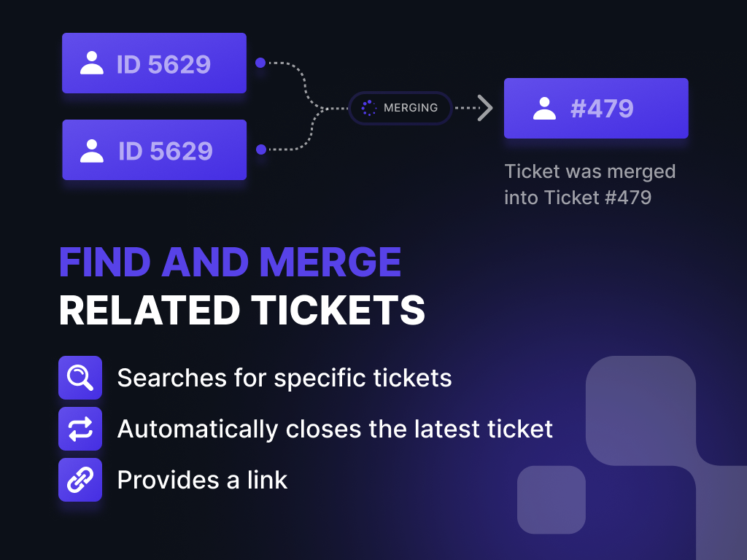747x560 pixels.
Task: Click the person icon in the upper ID 5629 card
Action: click(92, 63)
